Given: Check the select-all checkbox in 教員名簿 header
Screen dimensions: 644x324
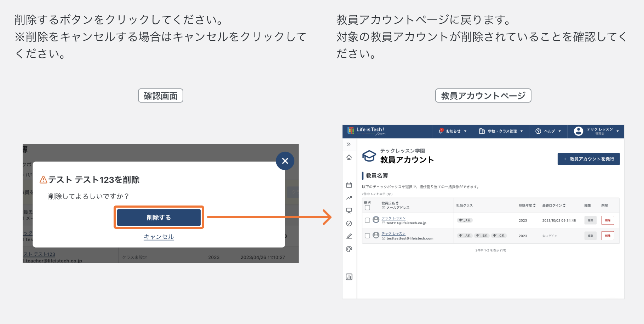Looking at the screenshot, I should point(367,208).
